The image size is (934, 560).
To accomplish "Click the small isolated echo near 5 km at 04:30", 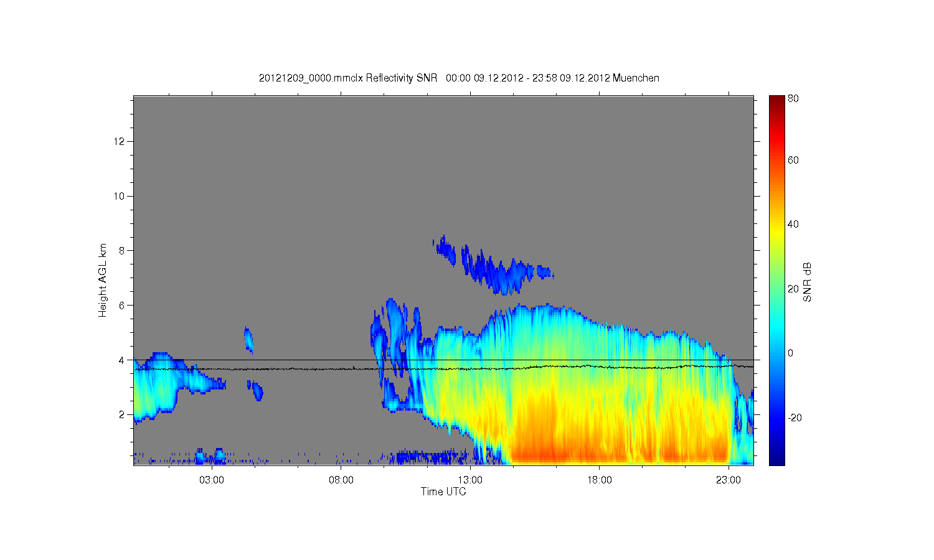I will [249, 340].
